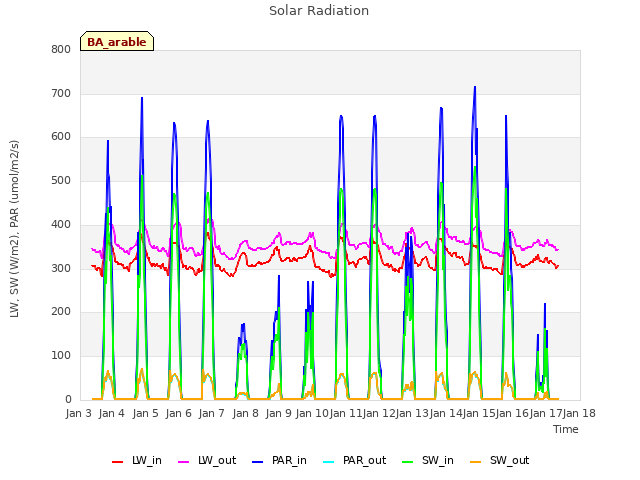Image resolution: width=640 pixels, height=480 pixels.
Task: Click the PAR_in peak on Jan 15
Action: pos(475,87)
